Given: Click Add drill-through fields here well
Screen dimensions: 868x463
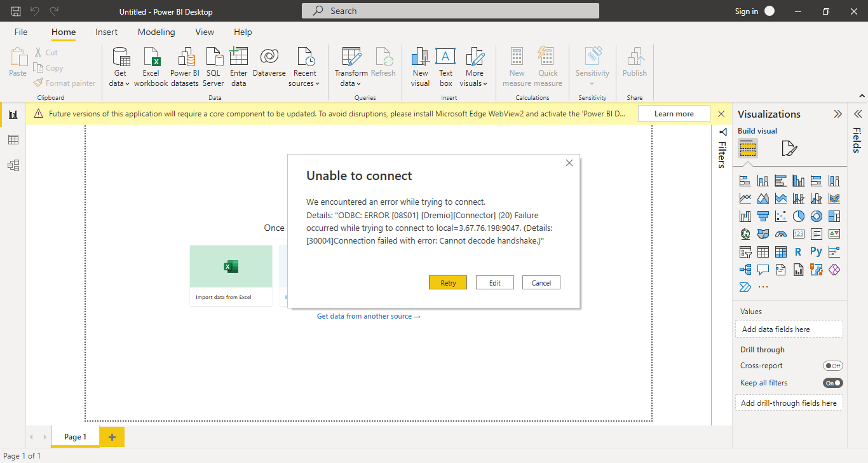Looking at the screenshot, I should (x=789, y=403).
